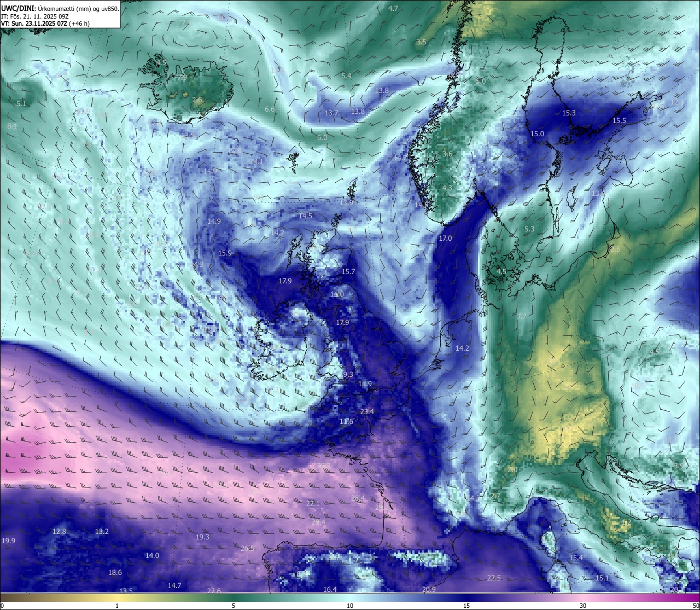The image size is (700, 610).
Task: Click the "15.1" value over Italy
Action: tap(602, 578)
